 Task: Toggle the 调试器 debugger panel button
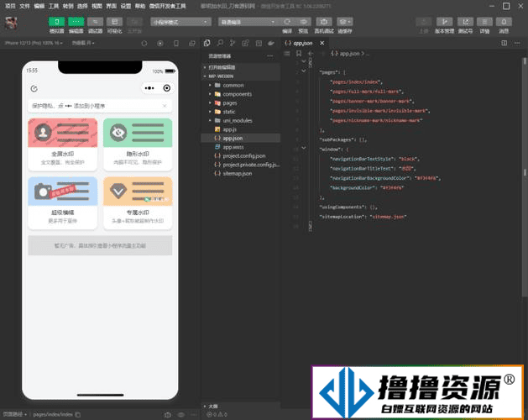95,22
